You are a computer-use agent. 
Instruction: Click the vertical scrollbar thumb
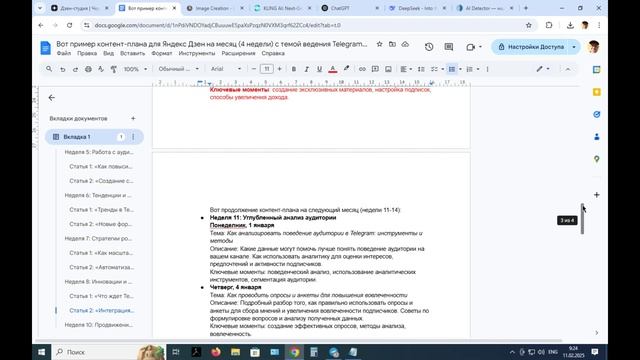point(582,219)
